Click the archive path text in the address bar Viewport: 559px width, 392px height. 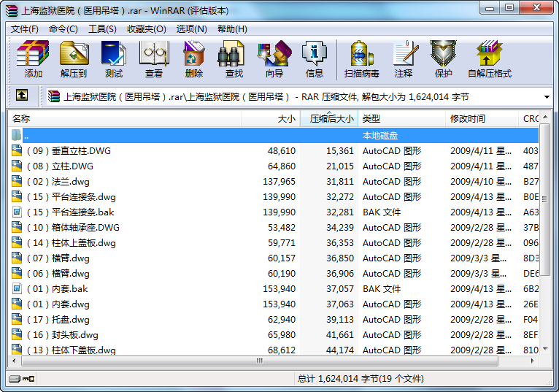tap(266, 97)
